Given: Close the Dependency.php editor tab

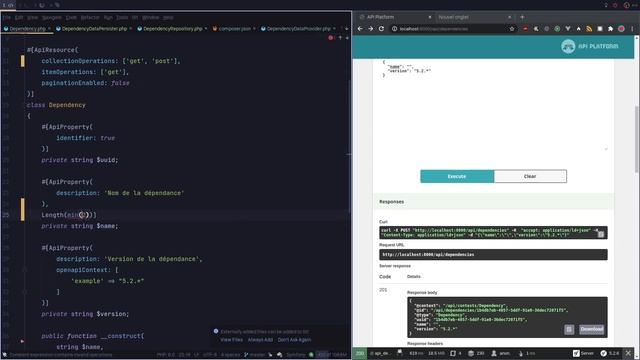Looking at the screenshot, I should click(x=49, y=29).
